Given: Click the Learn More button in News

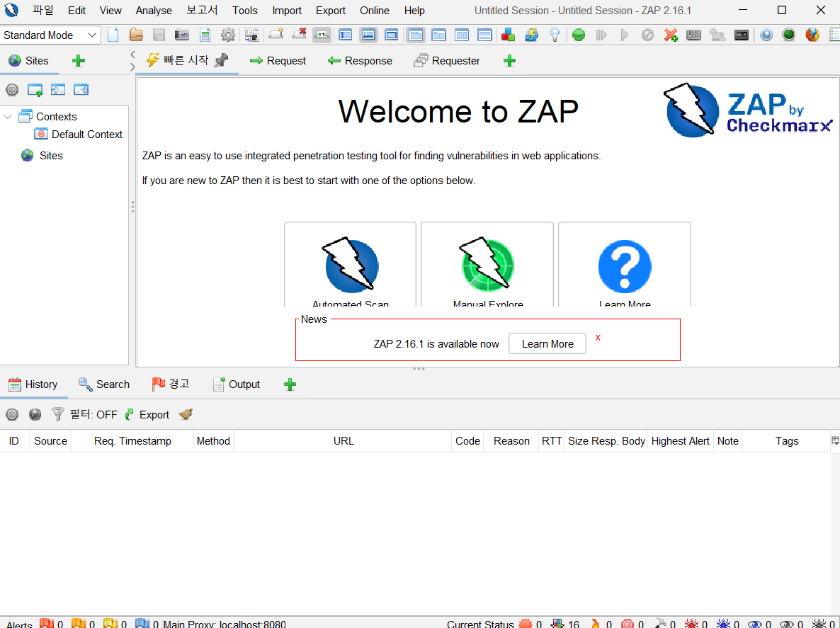Looking at the screenshot, I should point(547,344).
